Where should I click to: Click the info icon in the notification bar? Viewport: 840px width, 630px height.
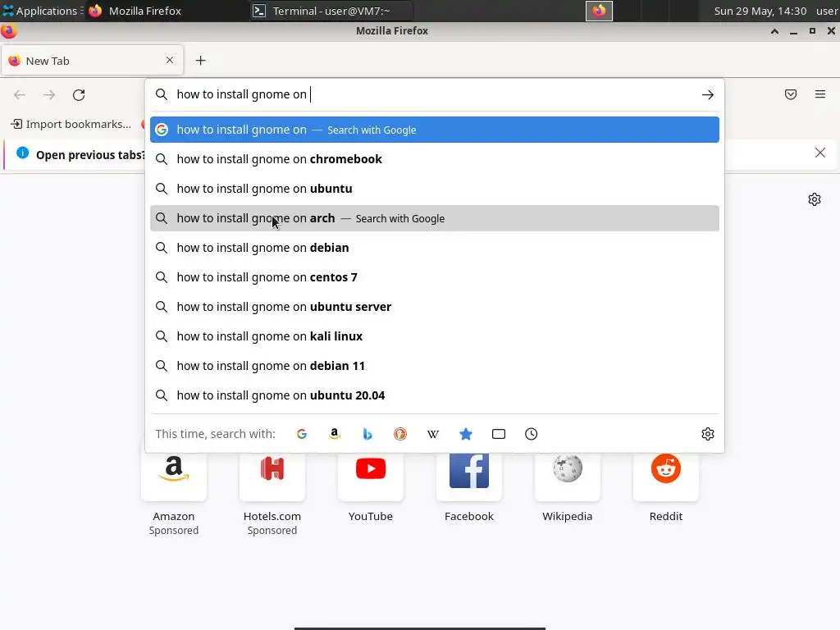coord(22,153)
